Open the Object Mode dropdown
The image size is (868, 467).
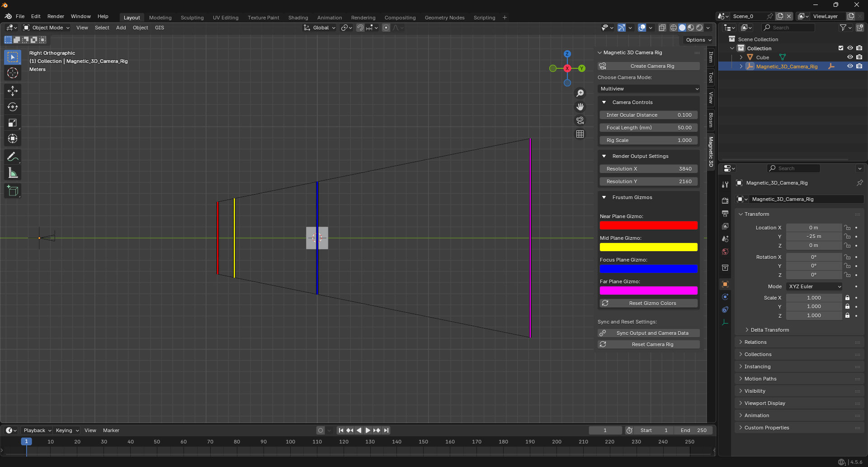pyautogui.click(x=47, y=28)
